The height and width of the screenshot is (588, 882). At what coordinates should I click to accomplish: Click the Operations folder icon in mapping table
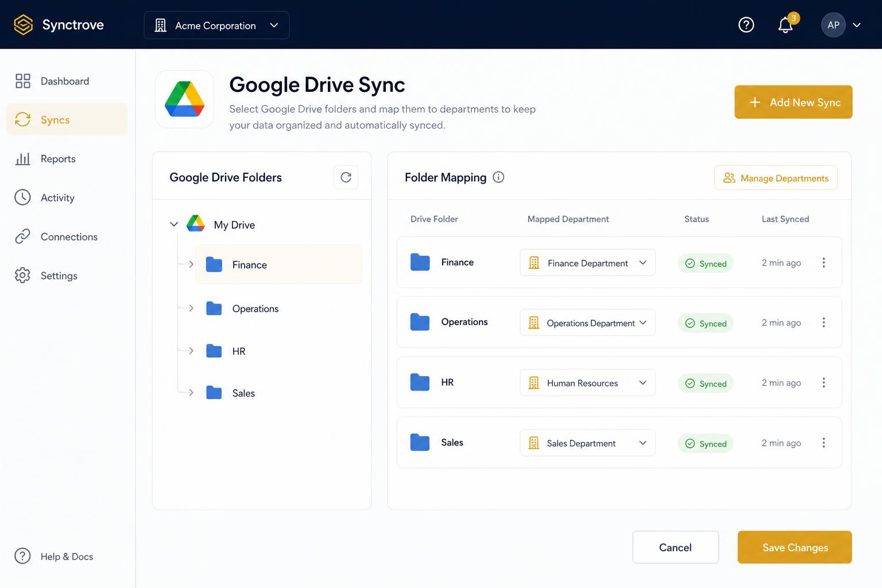click(x=420, y=322)
